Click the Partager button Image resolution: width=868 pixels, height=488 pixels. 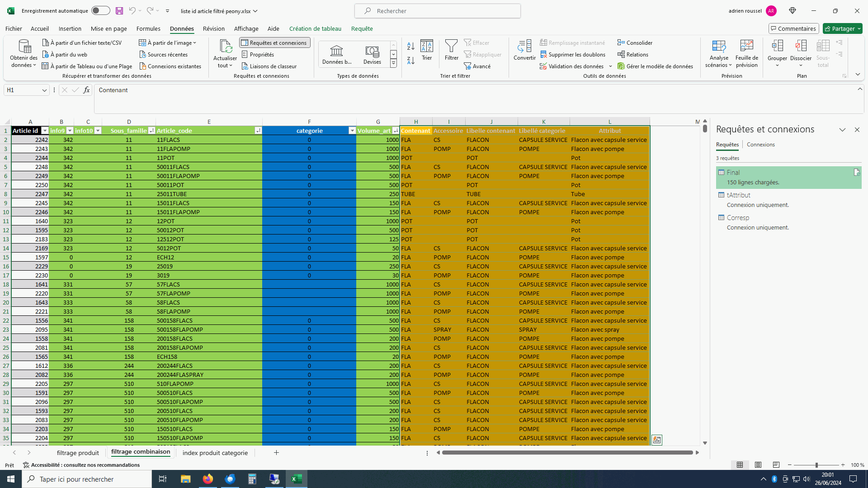(x=842, y=28)
